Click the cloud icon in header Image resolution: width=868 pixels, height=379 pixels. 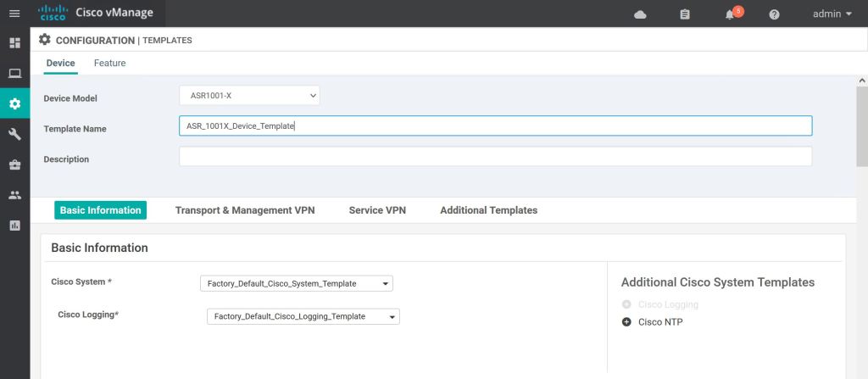coord(640,14)
